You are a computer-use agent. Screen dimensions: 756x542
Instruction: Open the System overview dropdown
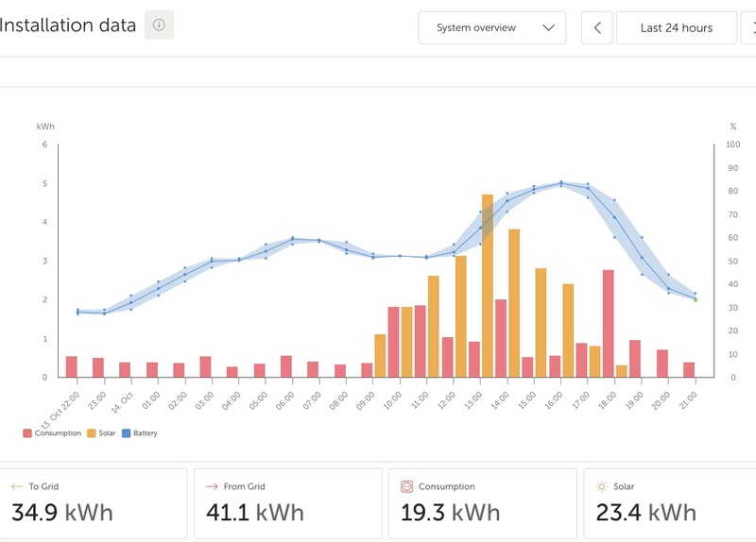[x=491, y=27]
